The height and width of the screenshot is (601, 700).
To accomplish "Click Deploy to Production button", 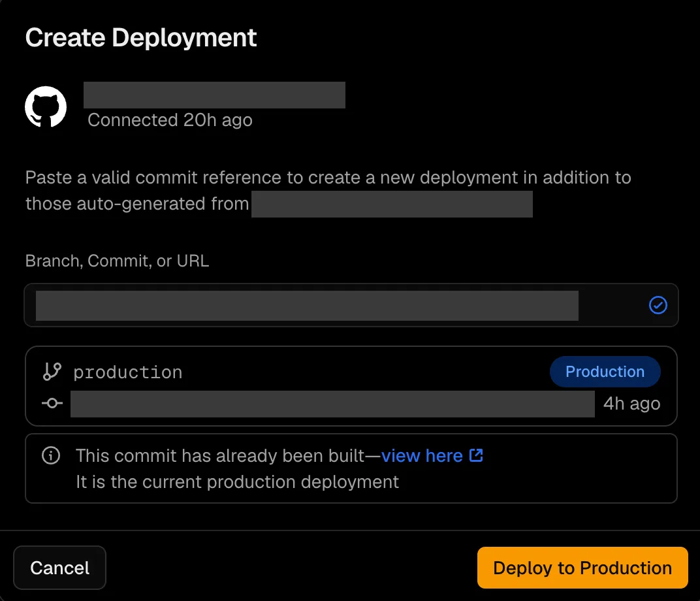I will (582, 568).
